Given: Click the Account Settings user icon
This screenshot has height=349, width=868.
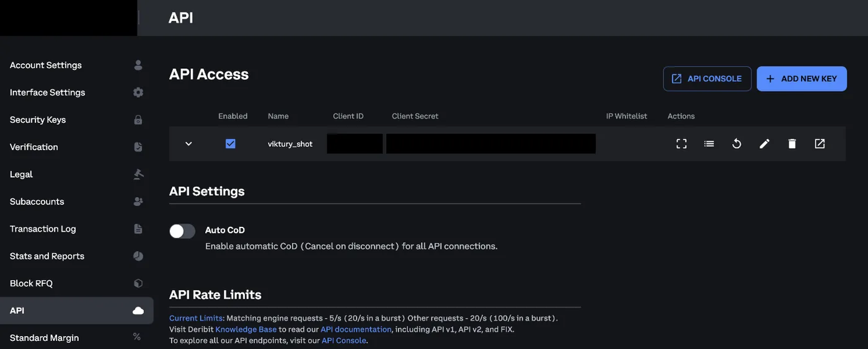Looking at the screenshot, I should tap(138, 65).
